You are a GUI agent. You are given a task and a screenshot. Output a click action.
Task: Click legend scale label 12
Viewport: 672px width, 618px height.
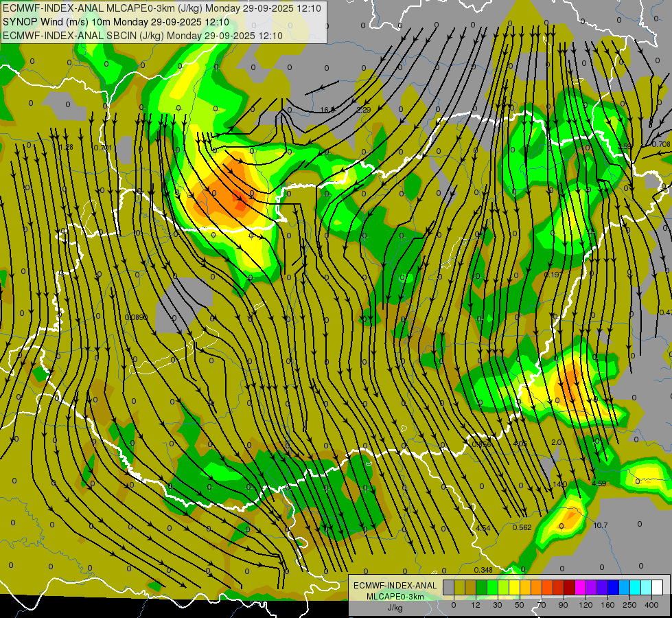click(x=476, y=605)
